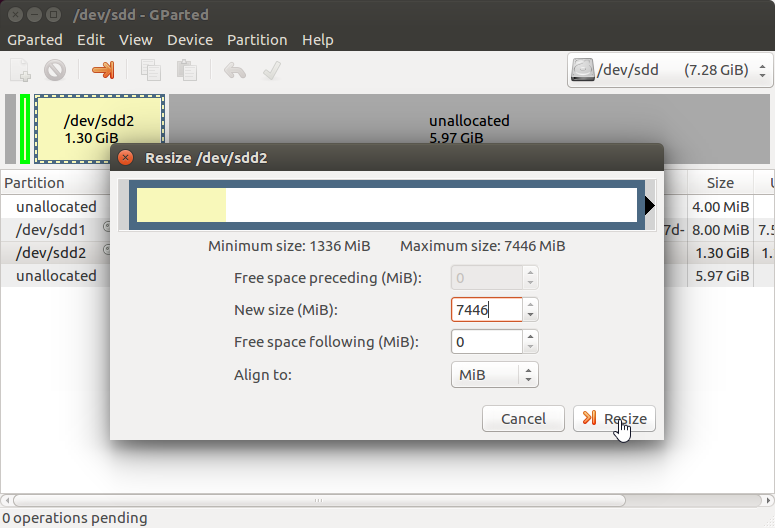Decrease Free space following value
Screen dimensions: 775x528
pyautogui.click(x=530, y=347)
